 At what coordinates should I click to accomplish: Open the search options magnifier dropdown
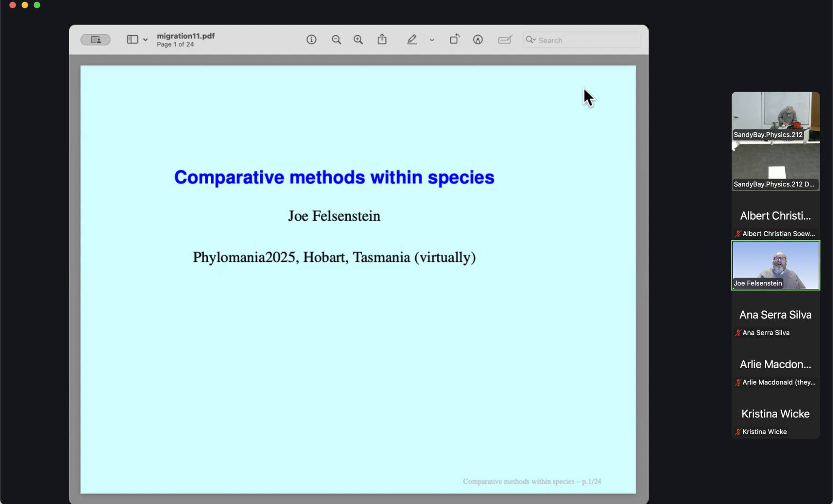click(531, 40)
